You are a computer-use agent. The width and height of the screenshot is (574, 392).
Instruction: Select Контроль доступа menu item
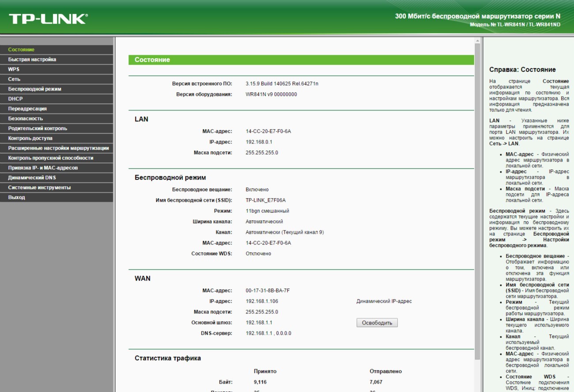pyautogui.click(x=30, y=138)
